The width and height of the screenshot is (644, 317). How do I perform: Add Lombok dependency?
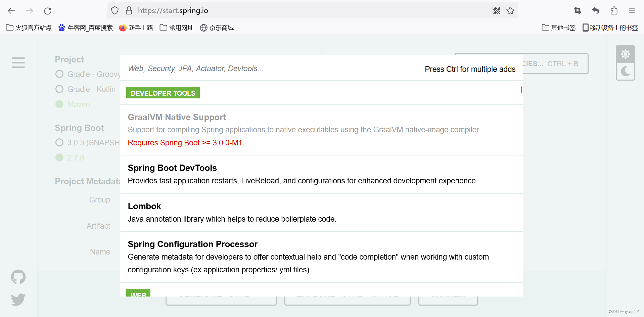point(322,213)
